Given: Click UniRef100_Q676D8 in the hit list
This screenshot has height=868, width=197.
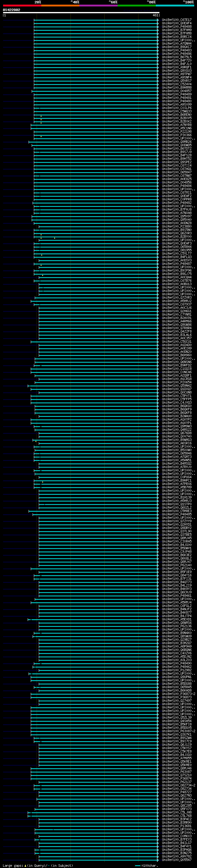Looking at the screenshot, I should 176,433.
